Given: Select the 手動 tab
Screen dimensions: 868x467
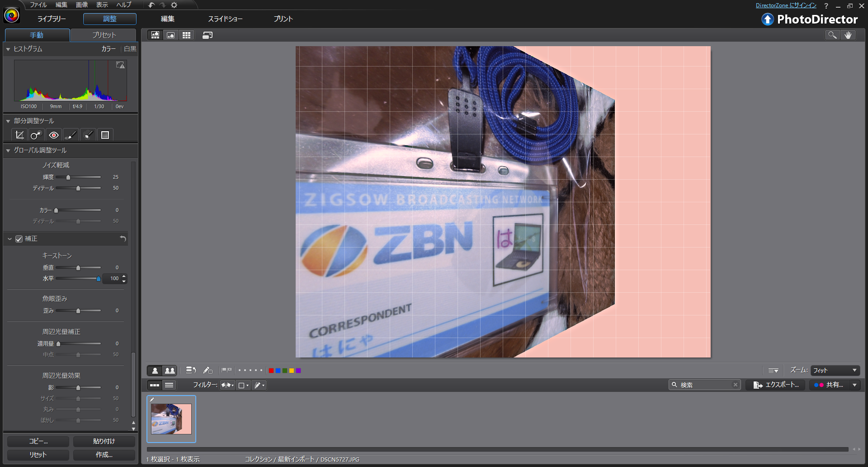Looking at the screenshot, I should coord(37,35).
